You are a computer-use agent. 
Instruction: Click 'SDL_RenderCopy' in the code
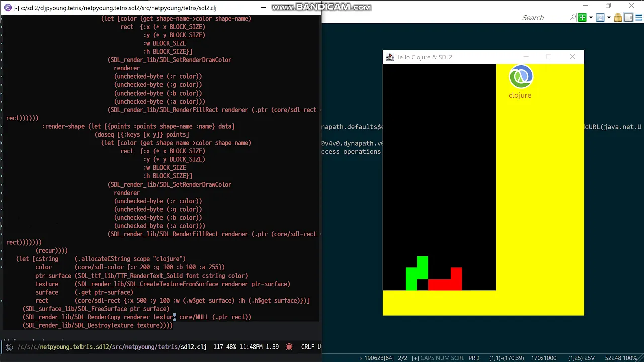coord(97,317)
